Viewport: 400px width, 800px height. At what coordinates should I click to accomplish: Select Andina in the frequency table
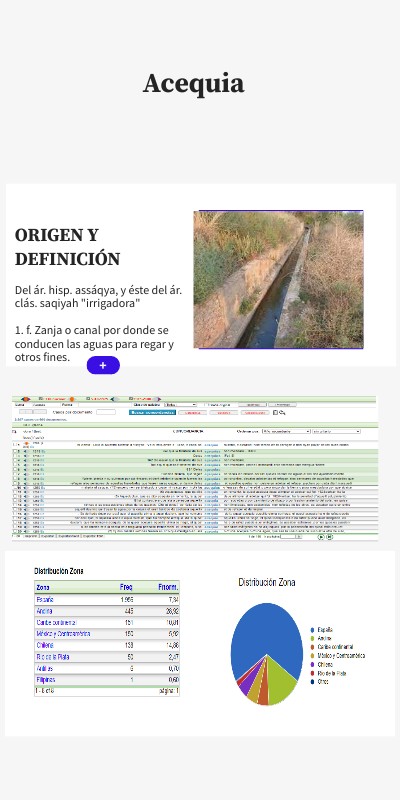tap(44, 611)
